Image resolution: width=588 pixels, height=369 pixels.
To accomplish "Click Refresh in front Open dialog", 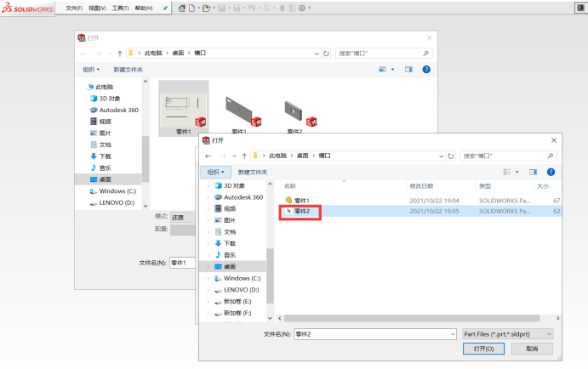I will [451, 156].
